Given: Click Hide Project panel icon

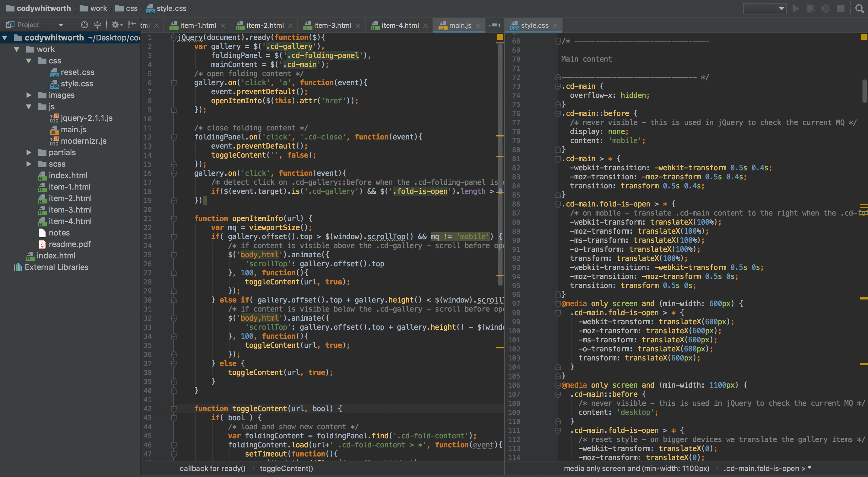Looking at the screenshot, I should pyautogui.click(x=132, y=25).
